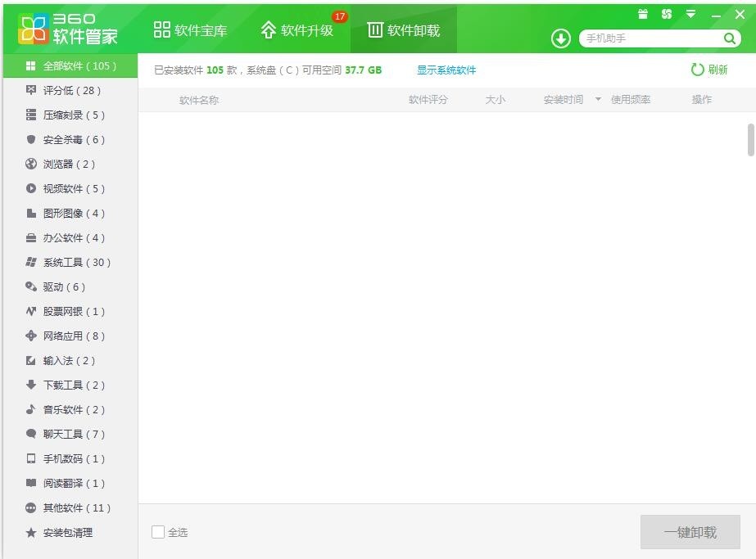Select the 系统工具 category in the sidebar

[67, 262]
